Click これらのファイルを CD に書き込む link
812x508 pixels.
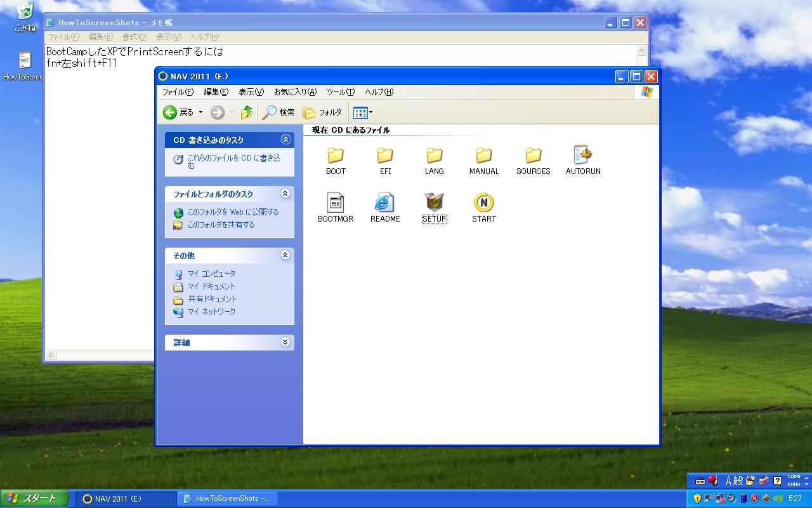pyautogui.click(x=234, y=161)
